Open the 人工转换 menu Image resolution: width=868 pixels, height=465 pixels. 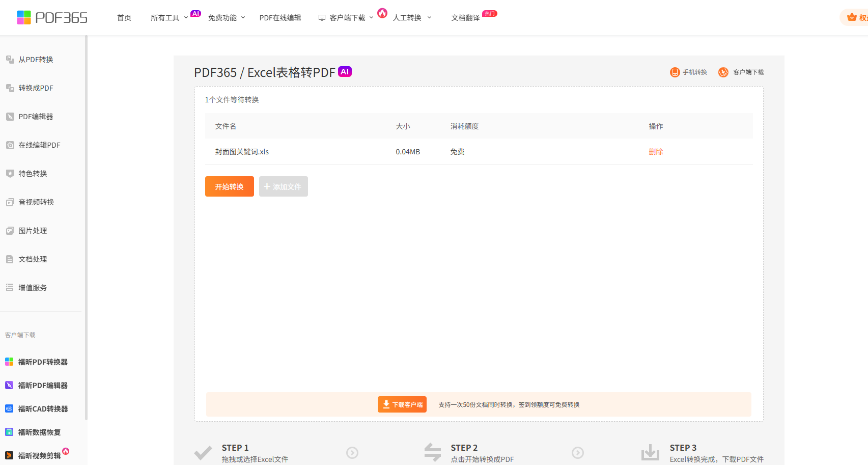click(407, 18)
